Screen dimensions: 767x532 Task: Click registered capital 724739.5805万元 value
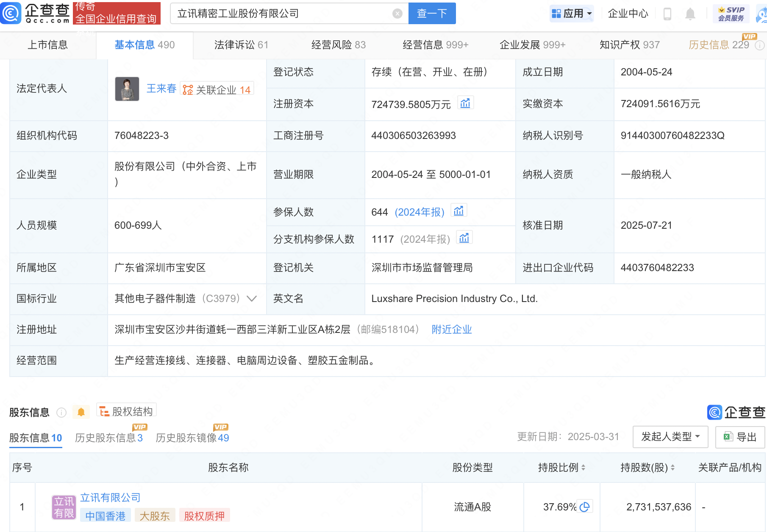point(411,105)
